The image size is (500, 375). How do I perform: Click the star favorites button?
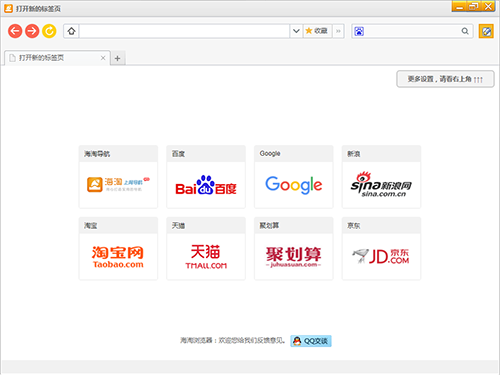click(317, 31)
